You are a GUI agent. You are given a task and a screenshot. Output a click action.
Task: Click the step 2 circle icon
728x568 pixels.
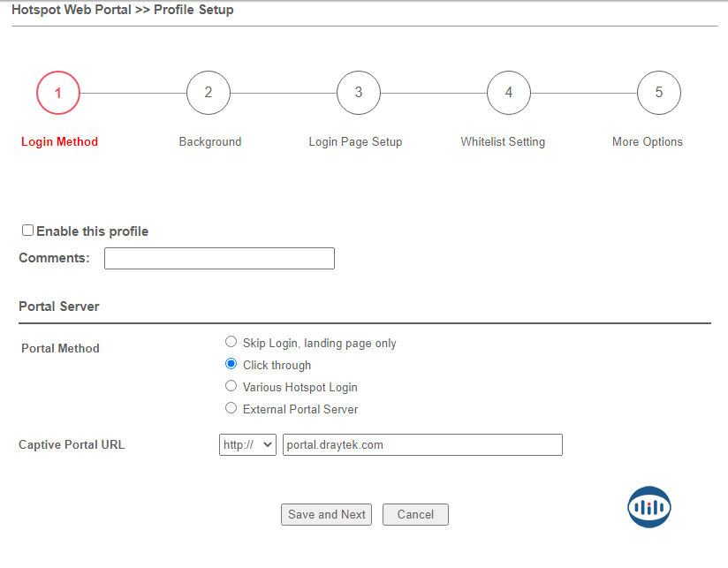pyautogui.click(x=209, y=93)
